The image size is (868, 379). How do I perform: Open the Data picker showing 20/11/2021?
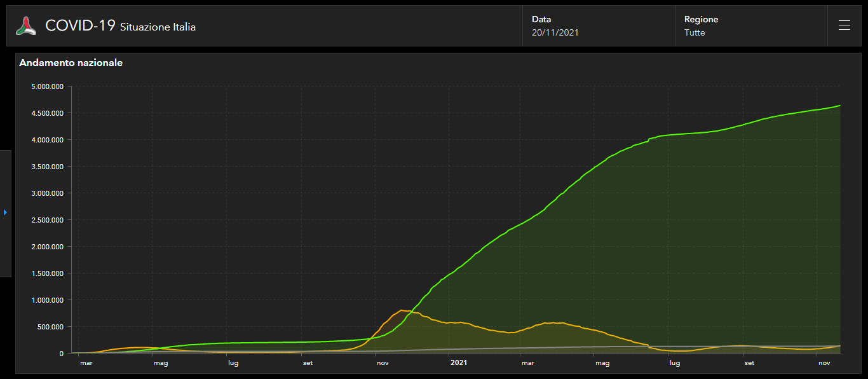point(555,32)
